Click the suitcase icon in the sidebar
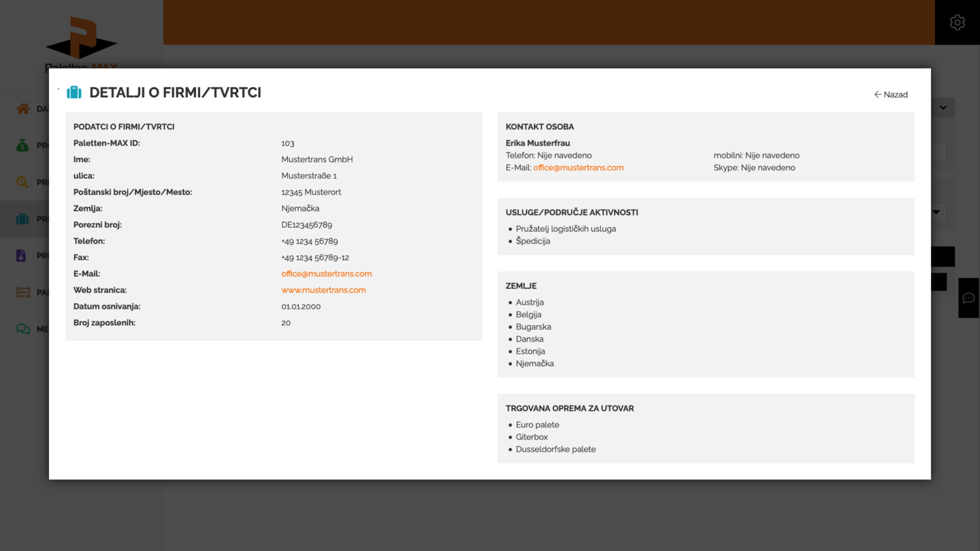The image size is (980, 551). [23, 219]
